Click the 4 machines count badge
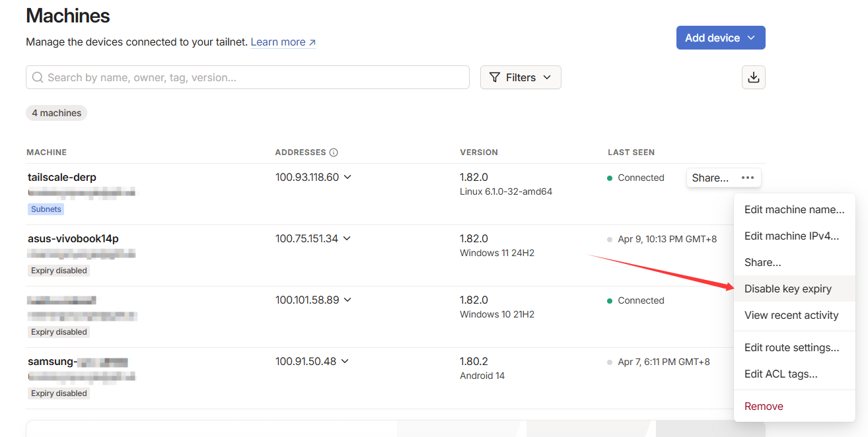The height and width of the screenshot is (437, 868). [57, 113]
